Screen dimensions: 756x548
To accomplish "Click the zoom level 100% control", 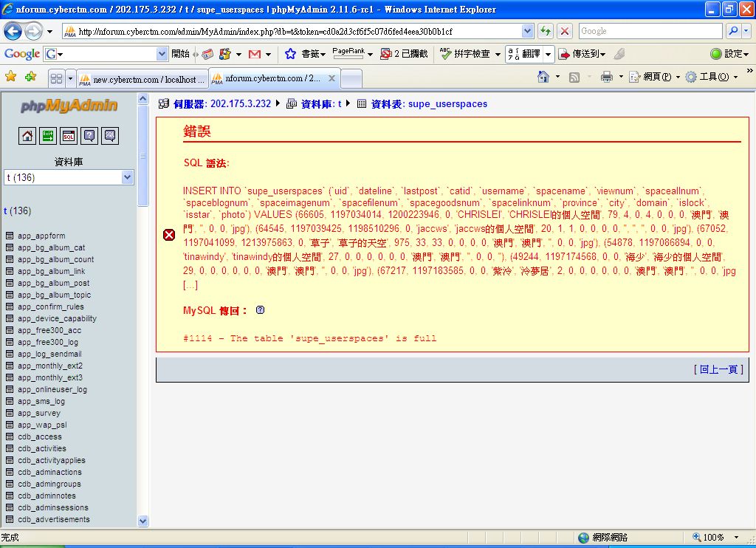I will (713, 538).
